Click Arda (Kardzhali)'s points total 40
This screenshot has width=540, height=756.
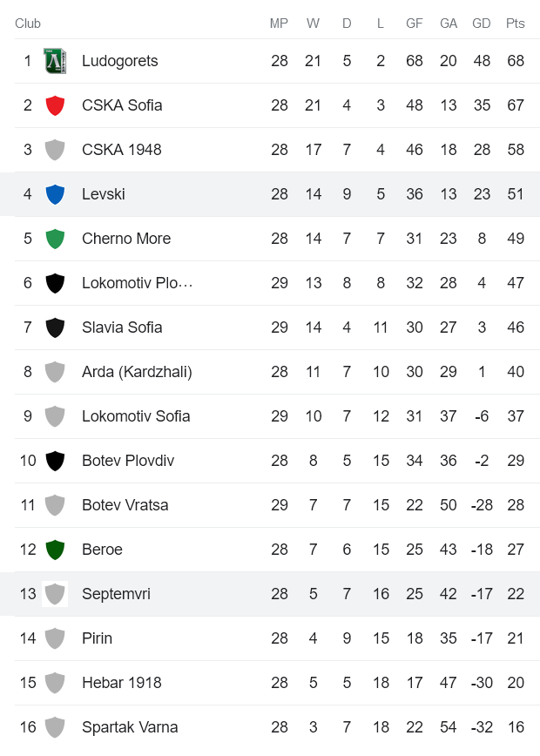[516, 372]
